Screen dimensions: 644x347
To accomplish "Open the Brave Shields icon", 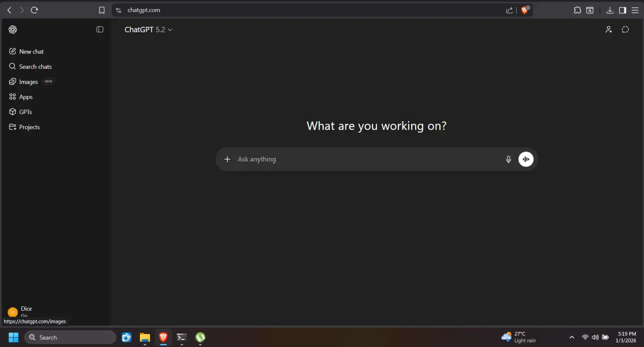I will point(525,10).
